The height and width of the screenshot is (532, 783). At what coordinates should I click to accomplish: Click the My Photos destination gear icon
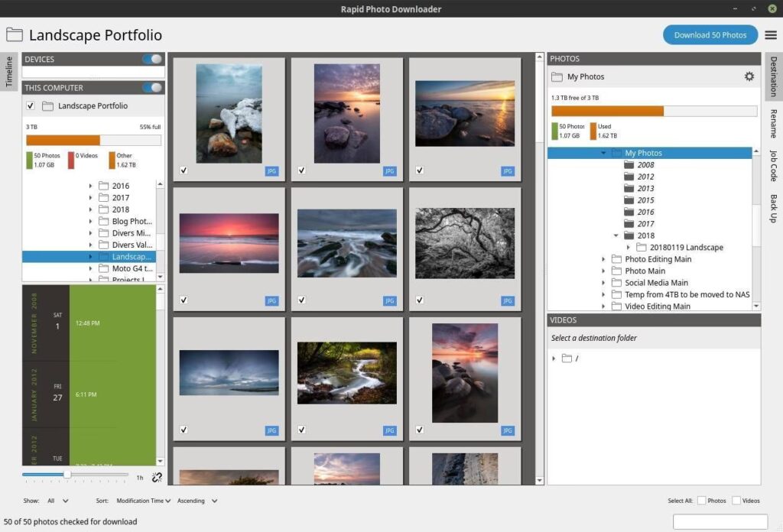coord(749,76)
